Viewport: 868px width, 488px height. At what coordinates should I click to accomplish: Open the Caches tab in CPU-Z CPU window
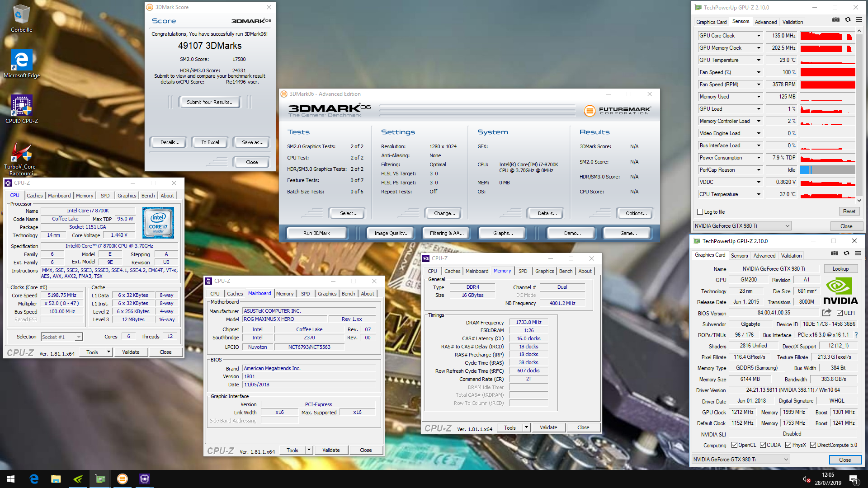[x=34, y=196]
